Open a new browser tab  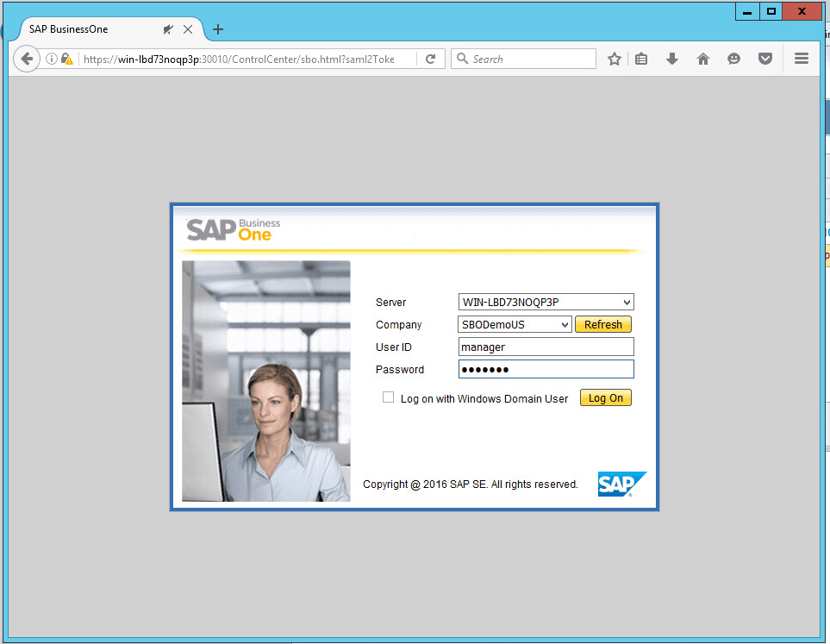pos(217,28)
